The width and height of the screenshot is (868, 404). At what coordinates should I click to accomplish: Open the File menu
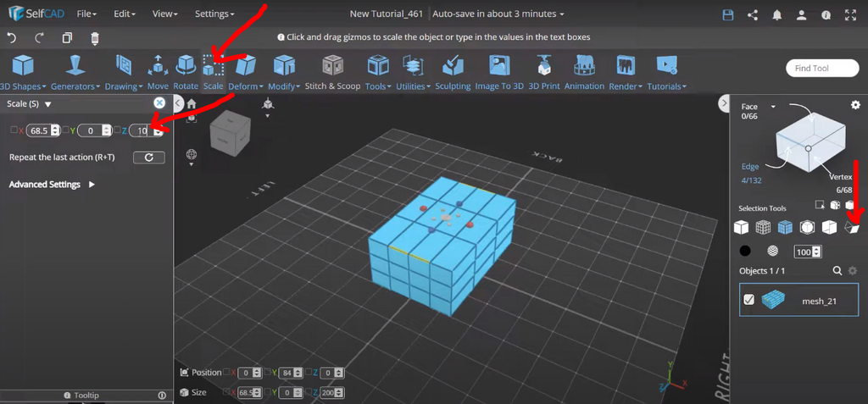[87, 14]
